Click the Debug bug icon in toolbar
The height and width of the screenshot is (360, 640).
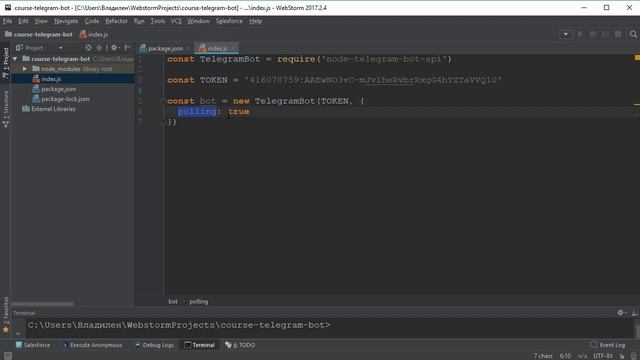[x=593, y=34]
